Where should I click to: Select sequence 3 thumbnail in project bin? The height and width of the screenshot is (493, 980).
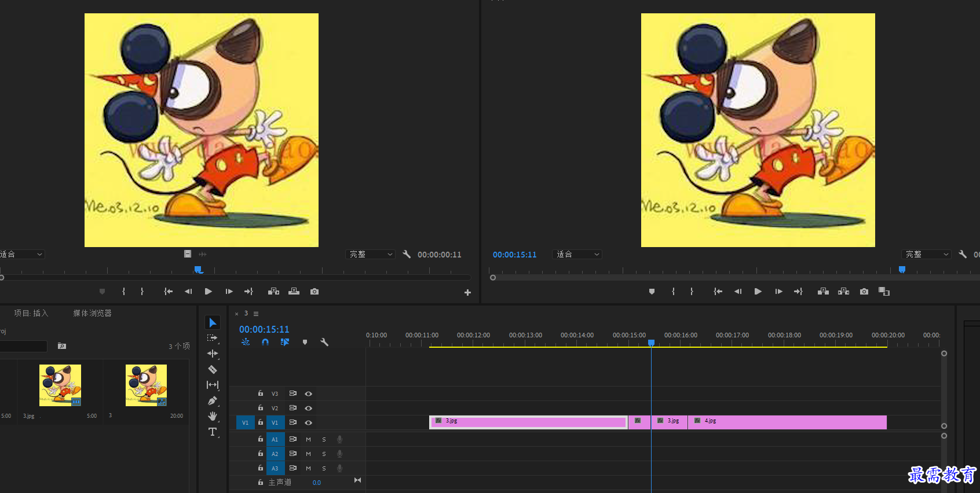(146, 385)
